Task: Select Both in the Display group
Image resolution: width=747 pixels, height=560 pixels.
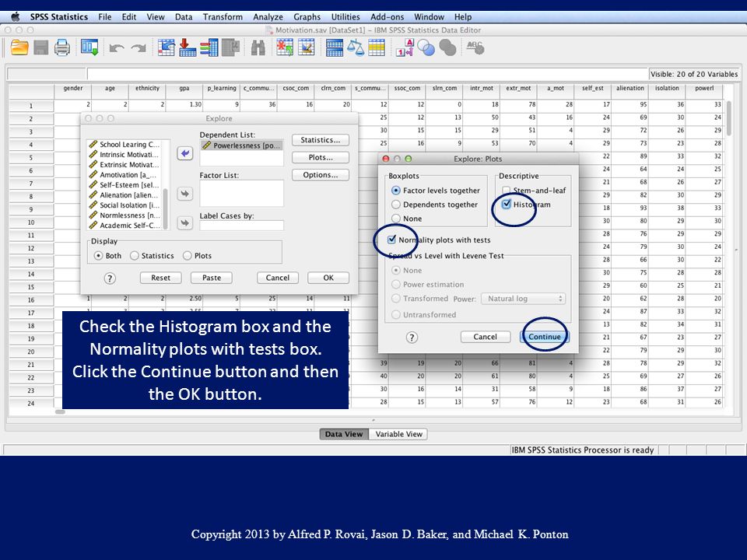Action: coord(108,256)
